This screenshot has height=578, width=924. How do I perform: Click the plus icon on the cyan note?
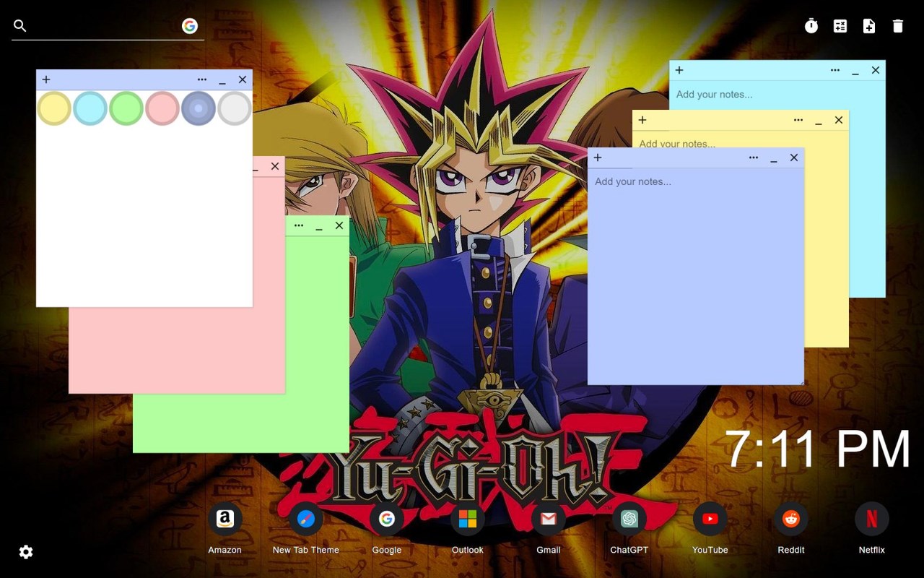(679, 70)
